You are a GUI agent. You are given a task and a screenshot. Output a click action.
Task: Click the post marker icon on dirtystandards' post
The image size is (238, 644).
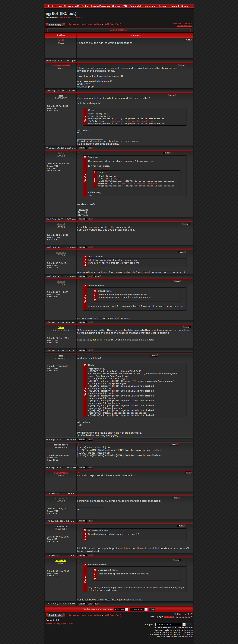[78, 65]
